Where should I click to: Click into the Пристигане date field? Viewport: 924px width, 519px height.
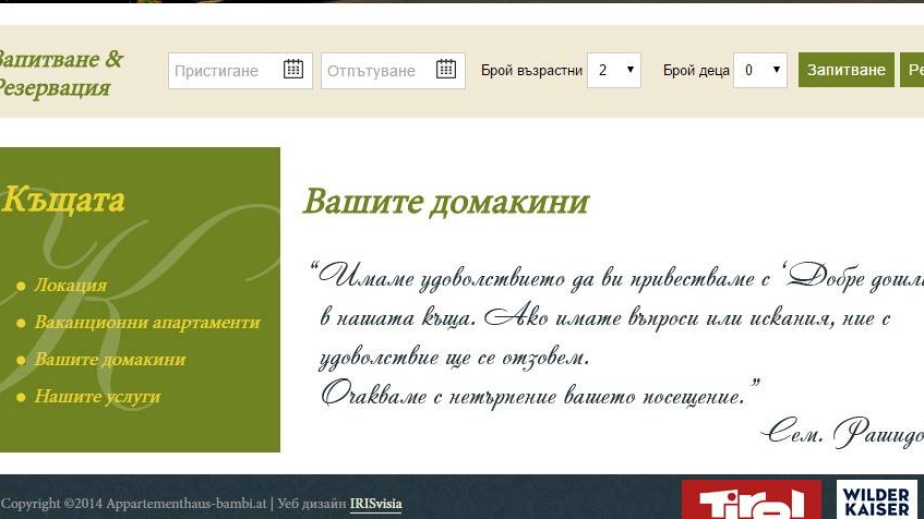pos(225,71)
